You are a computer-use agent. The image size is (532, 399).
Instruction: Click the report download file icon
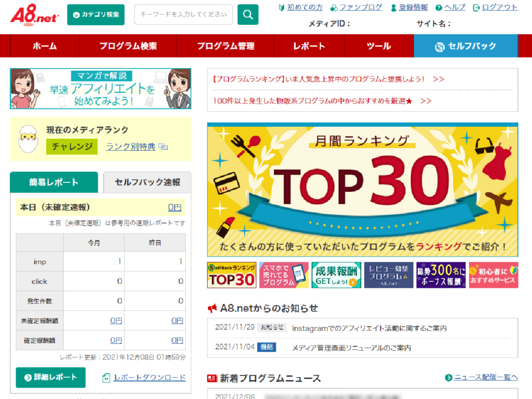[x=106, y=378]
